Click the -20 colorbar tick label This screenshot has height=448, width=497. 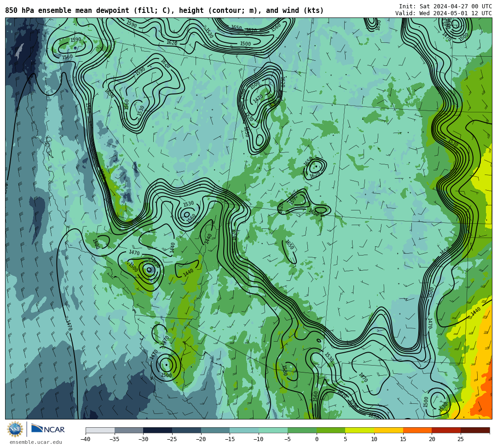[201, 439]
